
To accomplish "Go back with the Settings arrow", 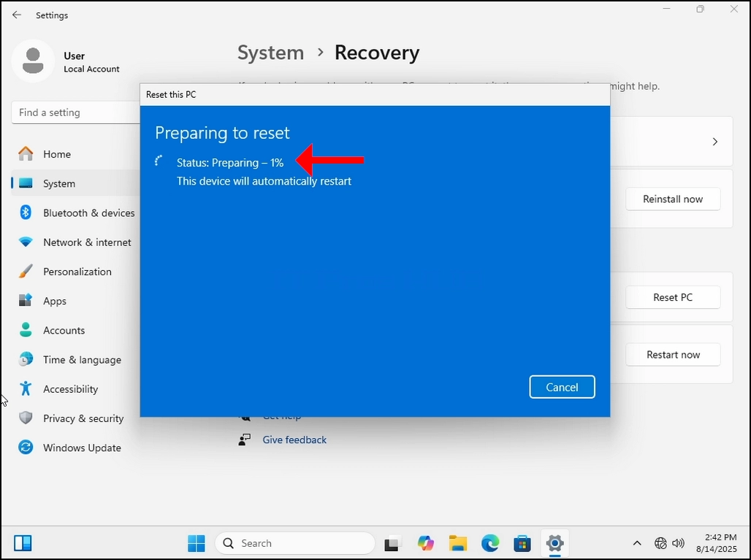I will pos(17,15).
